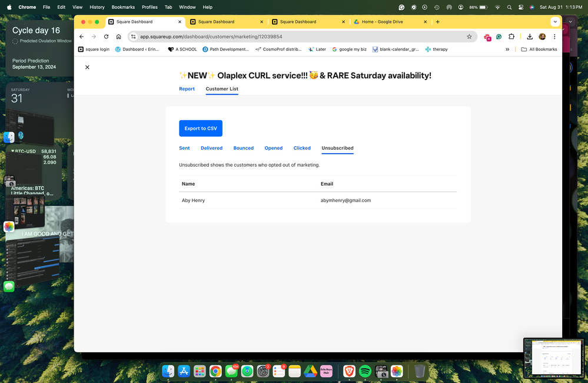Select the Bounced tab
The width and height of the screenshot is (588, 383).
coord(243,148)
